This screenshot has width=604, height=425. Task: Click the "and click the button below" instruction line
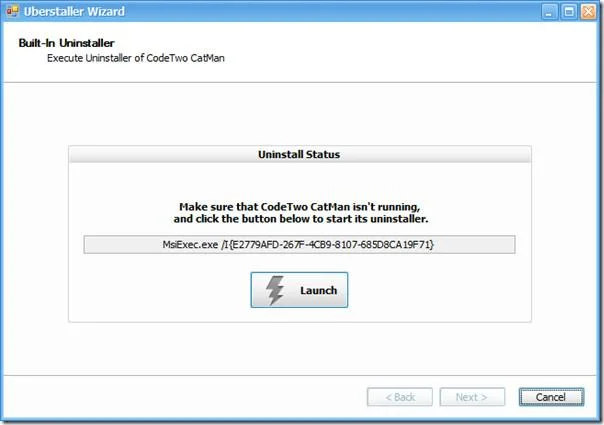click(300, 219)
